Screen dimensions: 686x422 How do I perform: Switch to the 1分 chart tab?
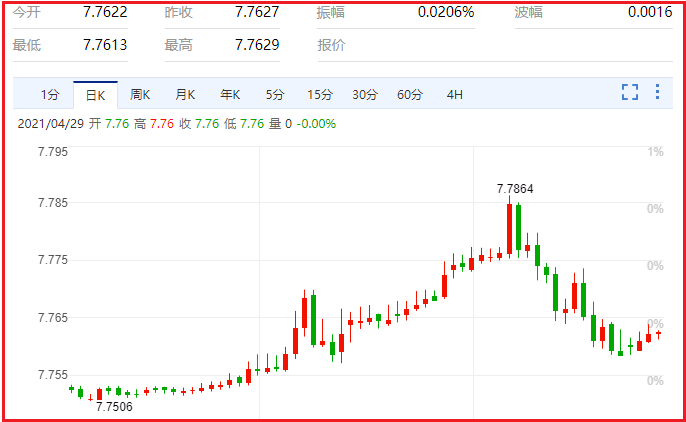pyautogui.click(x=50, y=95)
